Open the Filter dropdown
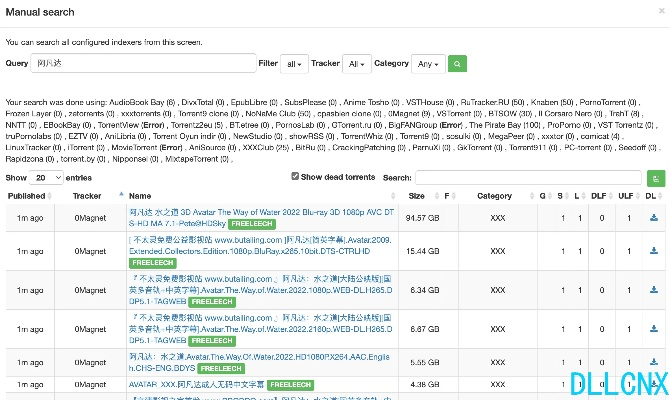 (296, 64)
